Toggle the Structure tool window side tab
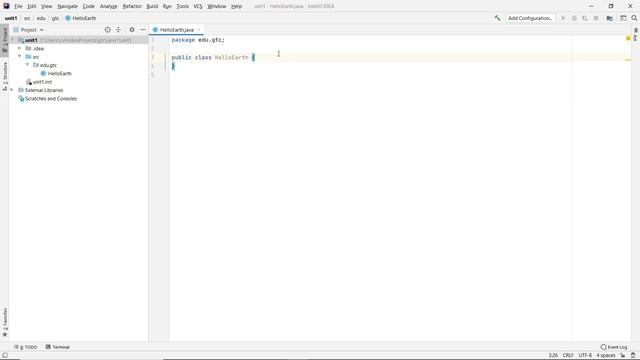640x360 pixels. pyautogui.click(x=4, y=76)
